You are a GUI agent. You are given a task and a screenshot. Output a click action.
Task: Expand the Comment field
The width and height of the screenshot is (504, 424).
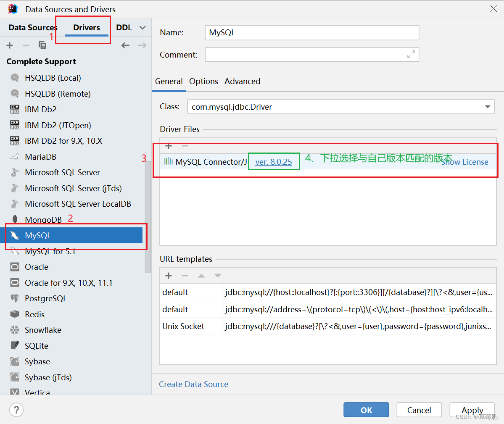click(411, 55)
